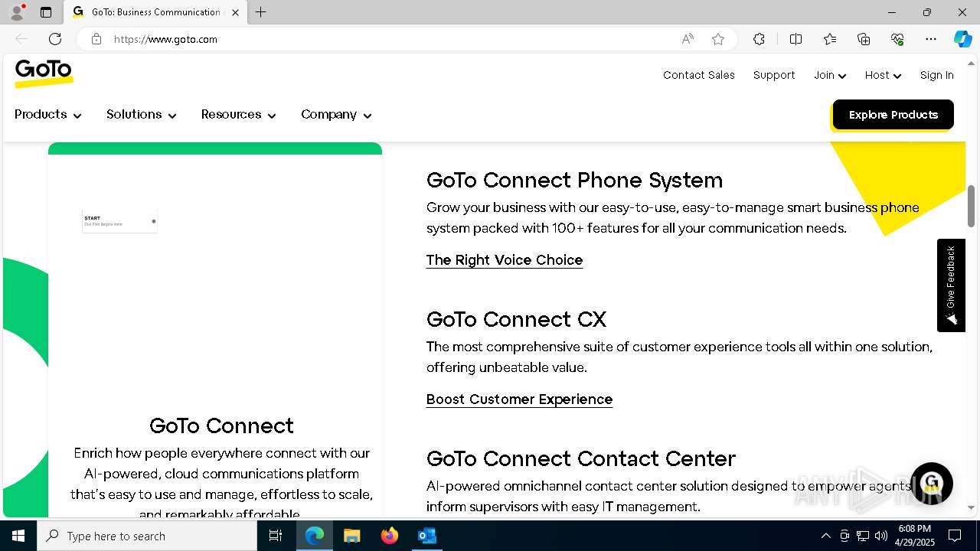Click Sign In

(x=936, y=75)
